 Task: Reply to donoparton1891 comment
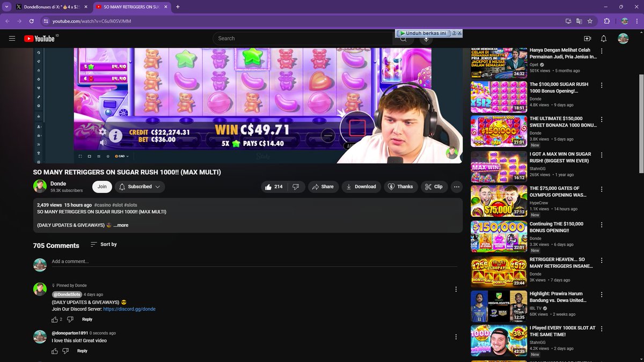click(82, 351)
